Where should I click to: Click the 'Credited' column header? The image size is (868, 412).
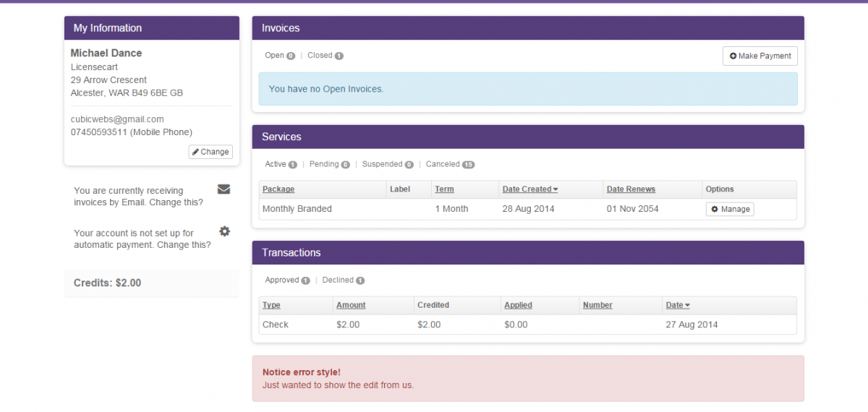coord(433,305)
